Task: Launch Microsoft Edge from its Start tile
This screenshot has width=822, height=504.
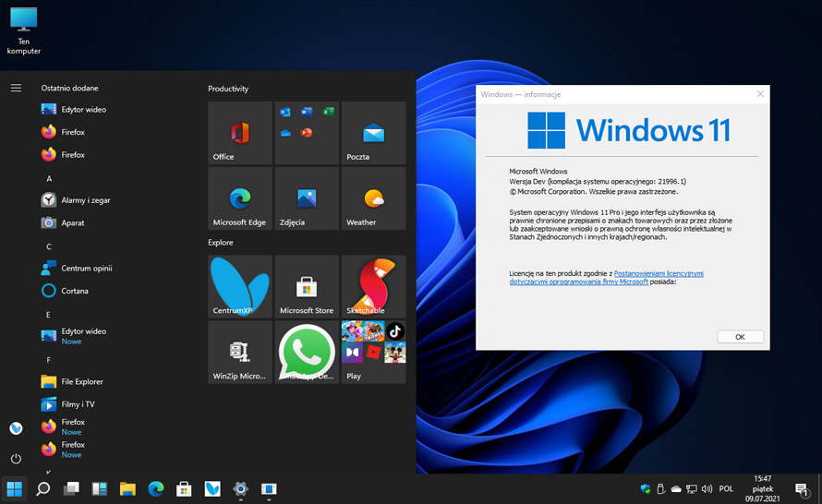Action: [x=240, y=198]
